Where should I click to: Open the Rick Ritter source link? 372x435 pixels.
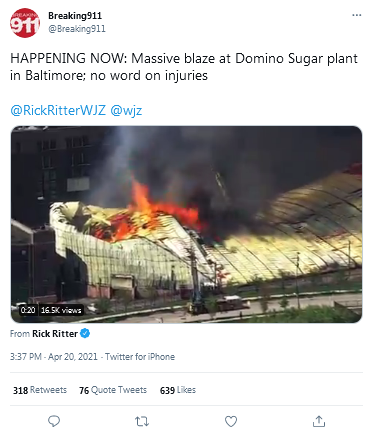(x=55, y=334)
